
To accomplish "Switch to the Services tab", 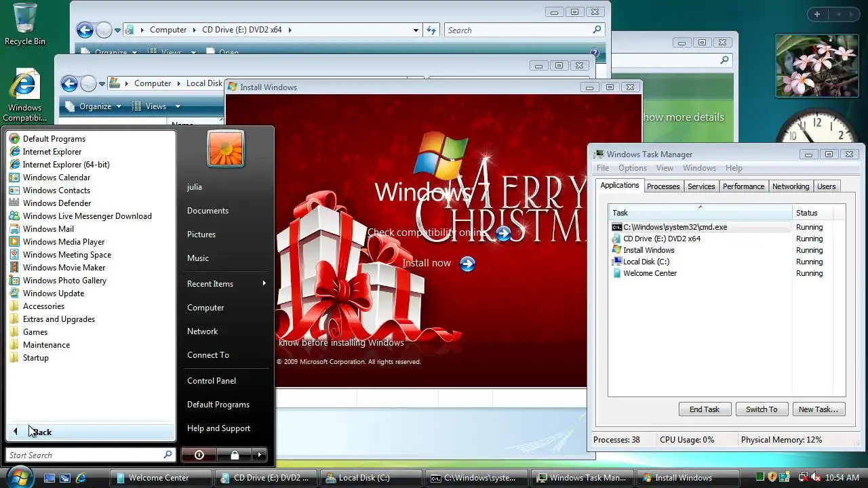I will [x=701, y=186].
